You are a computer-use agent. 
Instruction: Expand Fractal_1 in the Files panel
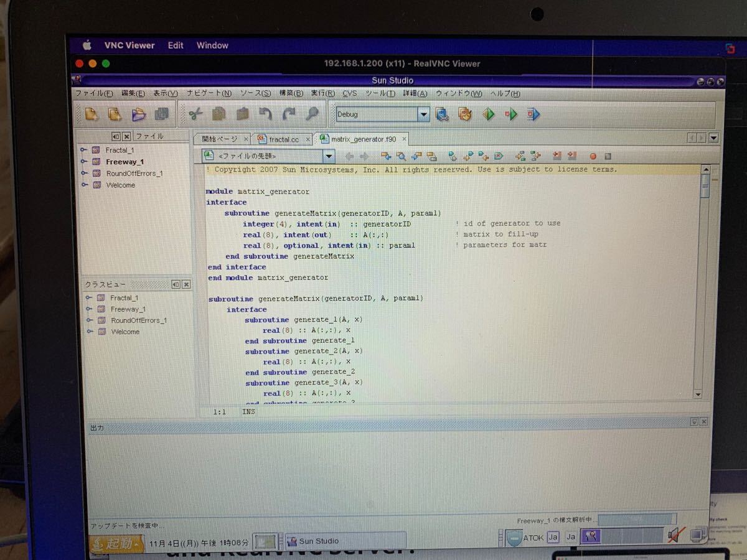click(83, 150)
